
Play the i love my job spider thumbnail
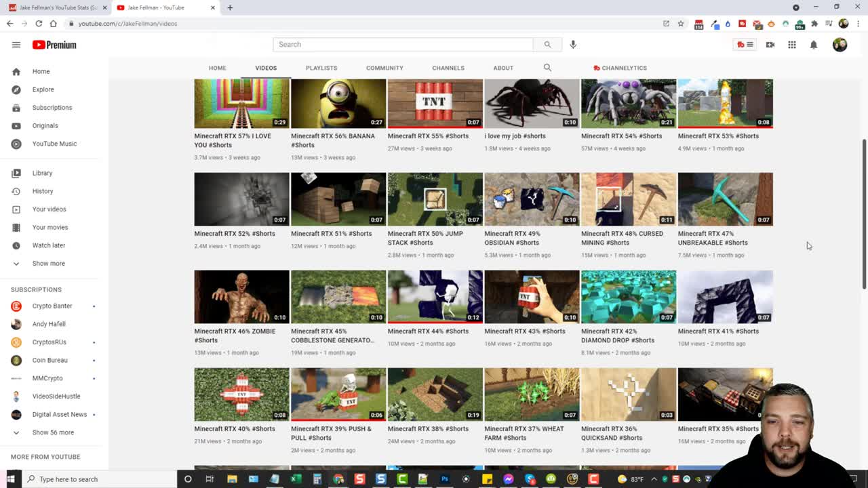point(532,103)
